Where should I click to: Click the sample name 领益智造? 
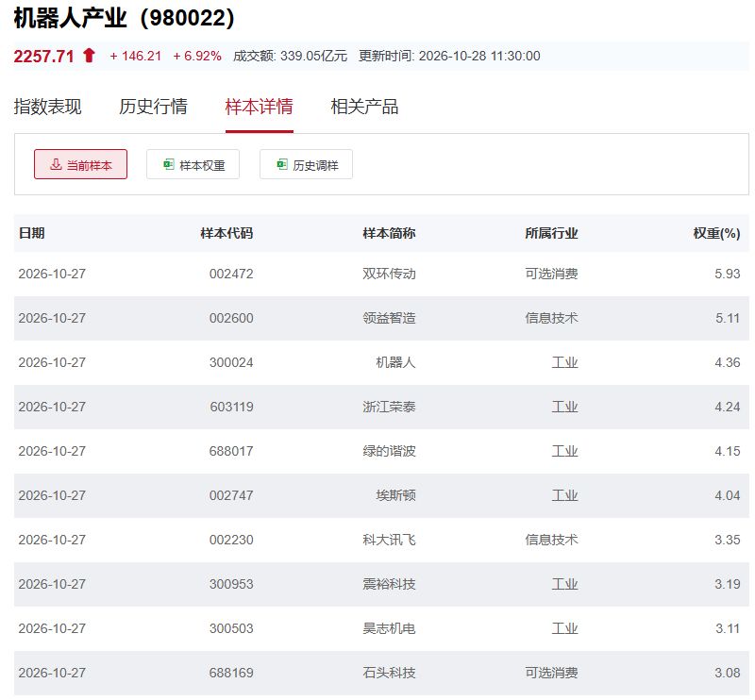click(x=389, y=318)
